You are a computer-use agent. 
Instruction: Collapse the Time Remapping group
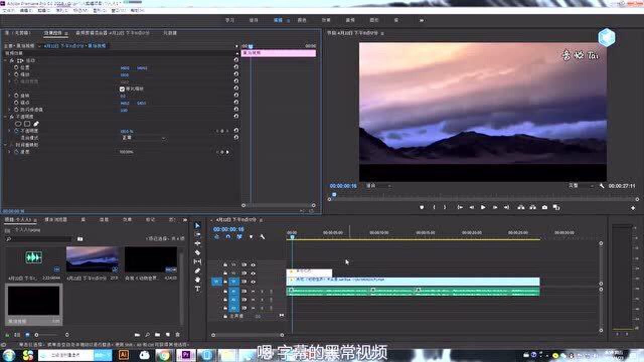point(6,145)
